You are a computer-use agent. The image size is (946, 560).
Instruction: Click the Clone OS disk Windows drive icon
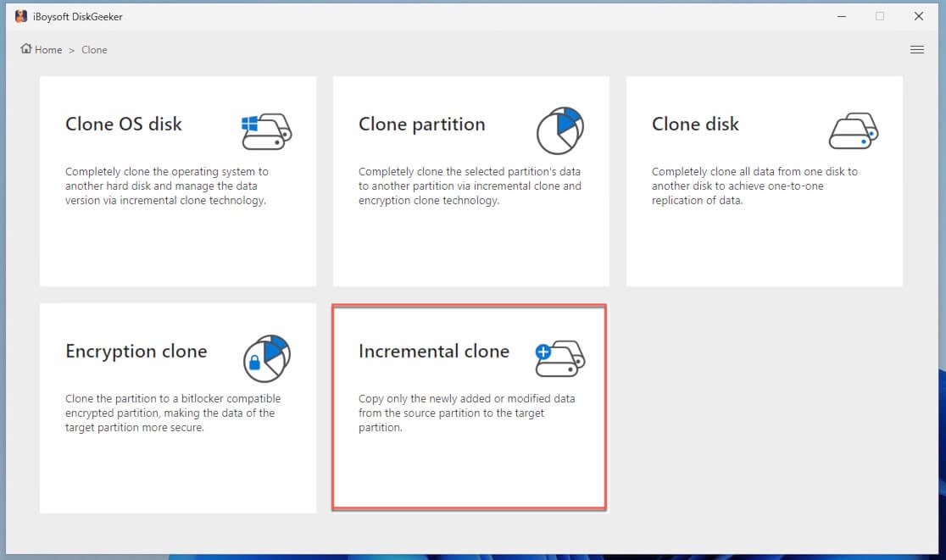click(267, 131)
